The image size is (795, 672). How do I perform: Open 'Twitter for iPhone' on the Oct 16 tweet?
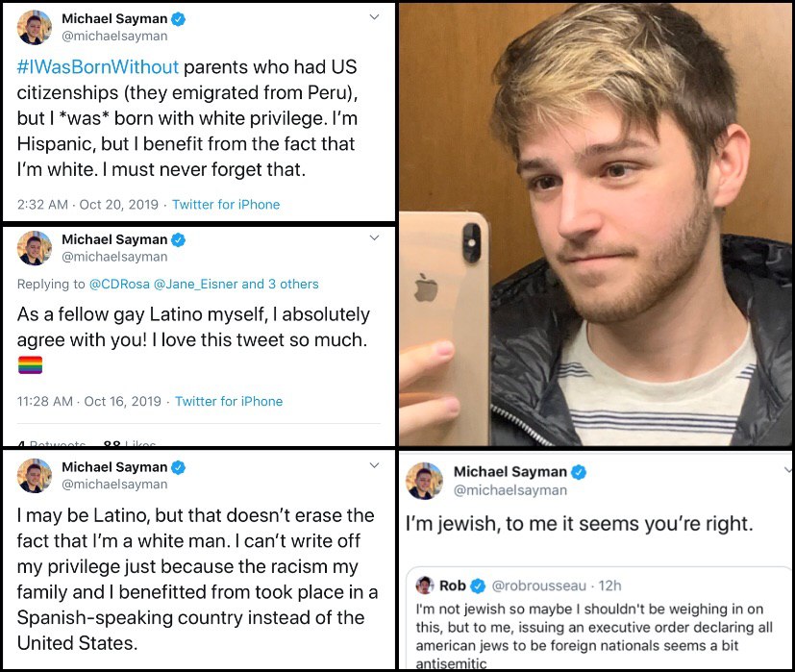click(229, 401)
